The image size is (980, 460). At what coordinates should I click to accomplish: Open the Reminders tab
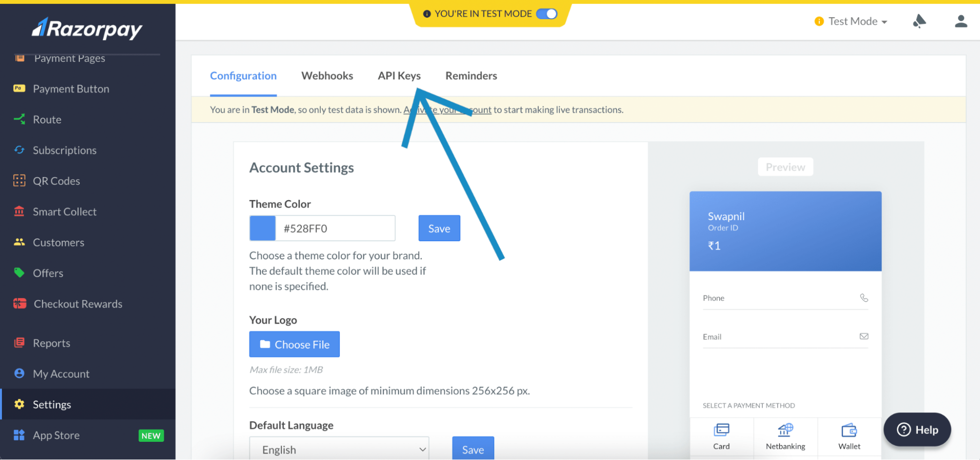[471, 76]
